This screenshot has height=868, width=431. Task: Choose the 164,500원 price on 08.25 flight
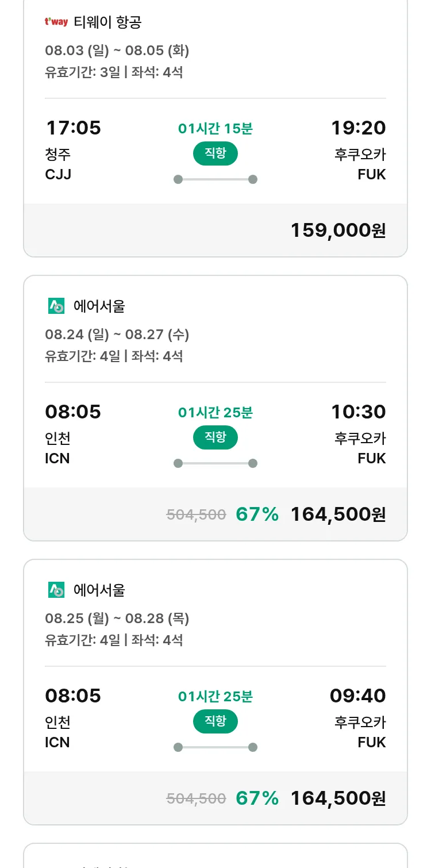[x=338, y=798]
